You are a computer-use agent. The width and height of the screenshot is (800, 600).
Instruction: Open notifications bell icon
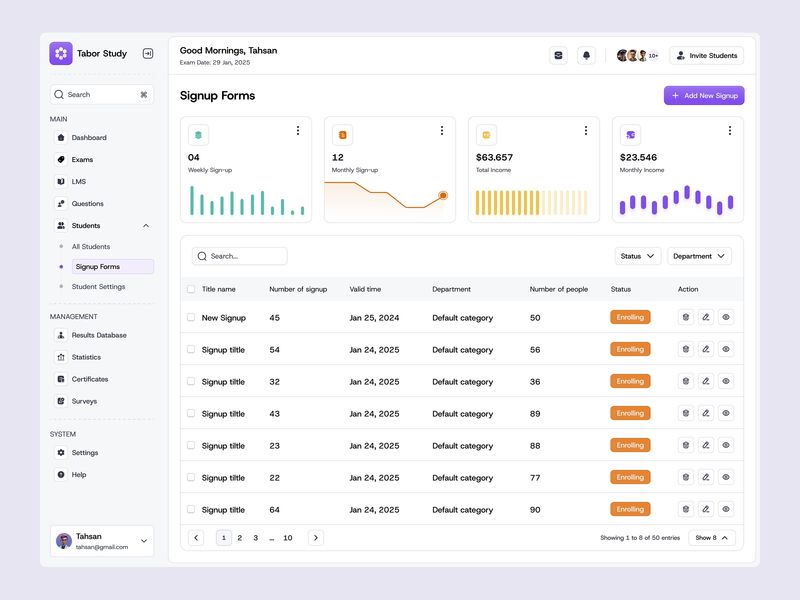586,55
